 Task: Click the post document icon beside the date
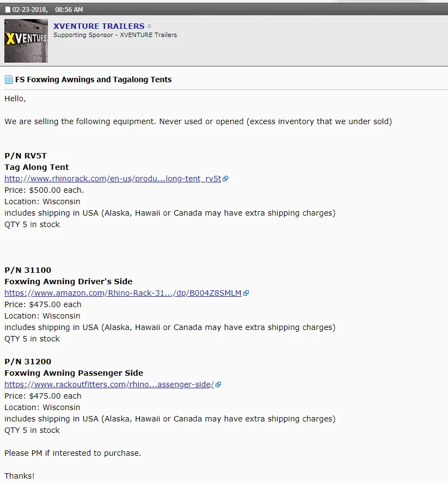click(8, 10)
